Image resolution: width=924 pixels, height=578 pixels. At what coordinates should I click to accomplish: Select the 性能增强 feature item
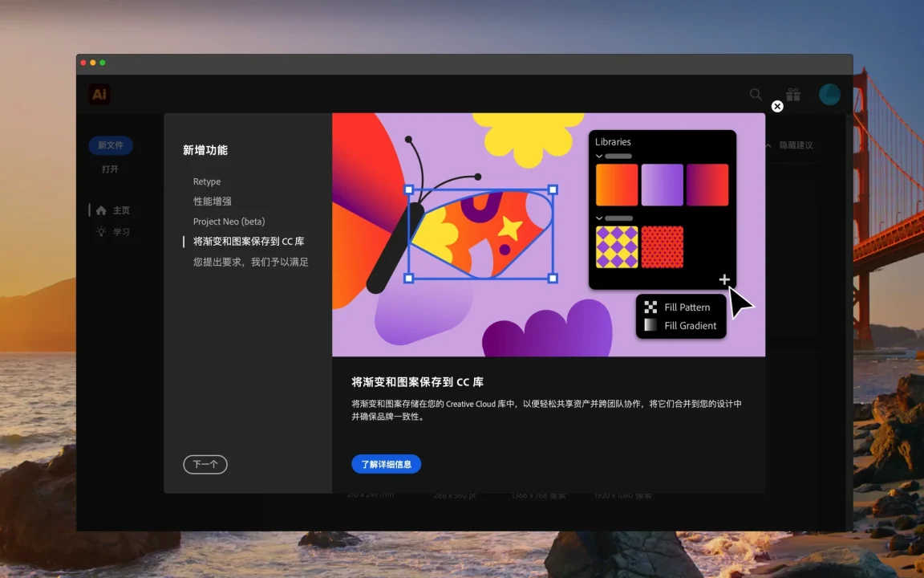pyautogui.click(x=212, y=201)
